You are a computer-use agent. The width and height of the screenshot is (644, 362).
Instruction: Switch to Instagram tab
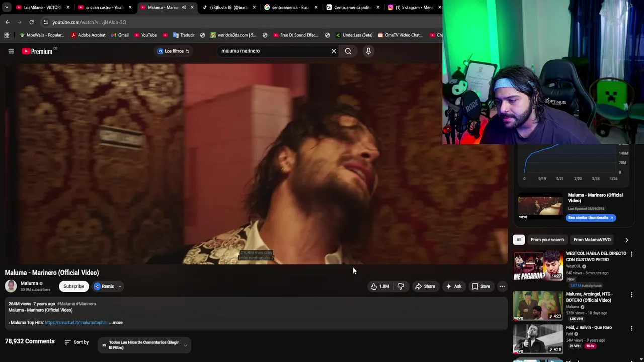(x=414, y=7)
